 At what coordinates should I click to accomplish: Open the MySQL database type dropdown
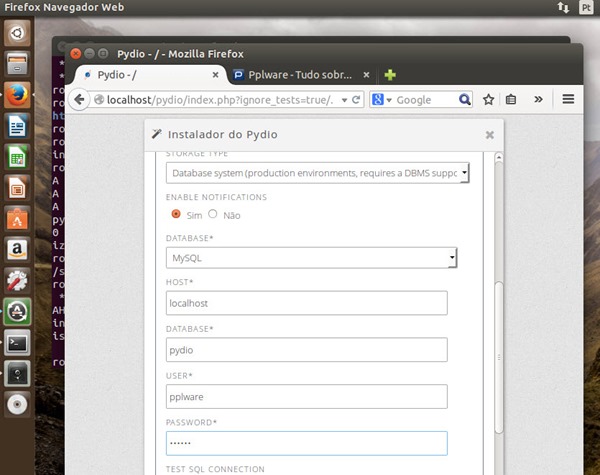point(311,258)
